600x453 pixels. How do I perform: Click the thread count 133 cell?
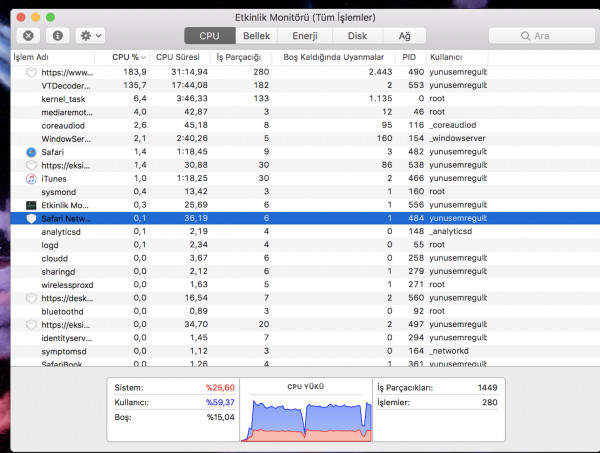coord(261,99)
